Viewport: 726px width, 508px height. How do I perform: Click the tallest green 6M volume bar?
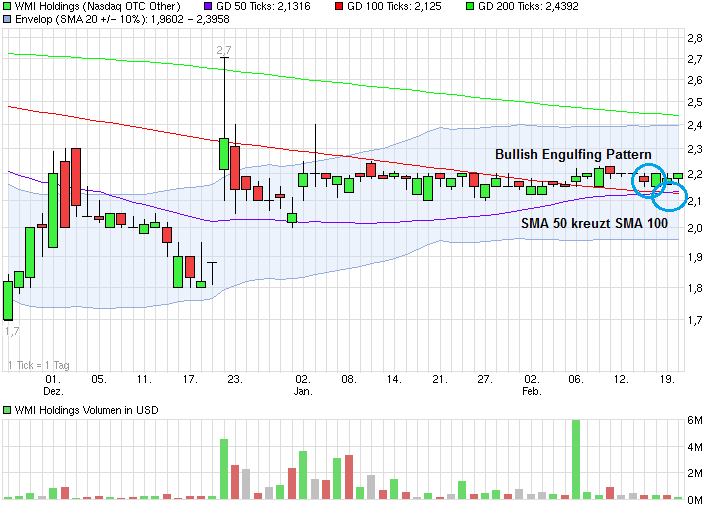[576, 459]
